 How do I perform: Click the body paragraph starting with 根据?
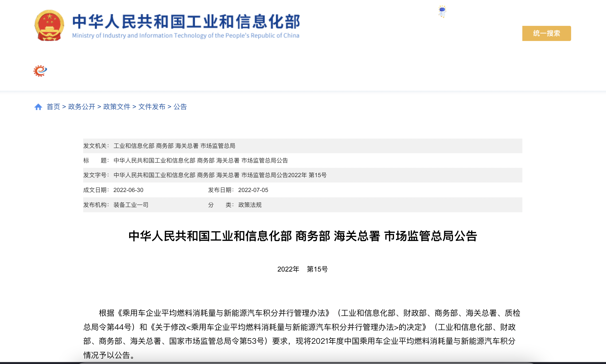pos(302,334)
